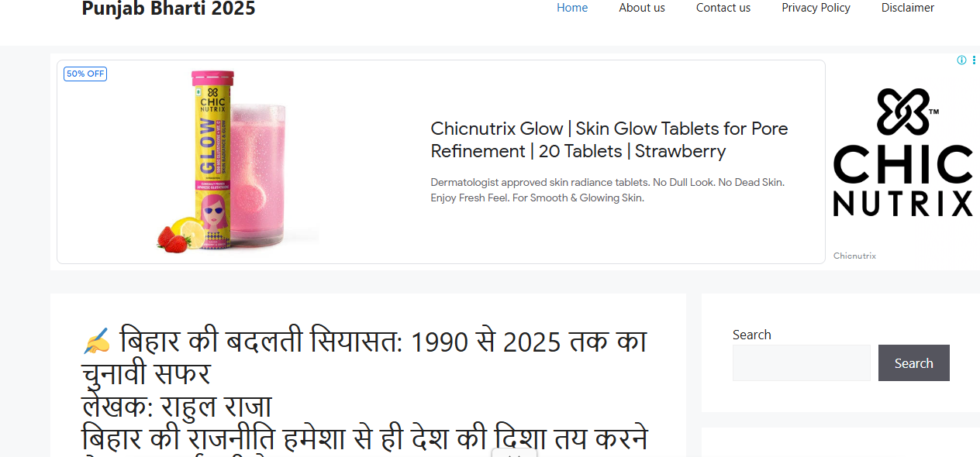Open the Disclaimer page

coord(908,8)
